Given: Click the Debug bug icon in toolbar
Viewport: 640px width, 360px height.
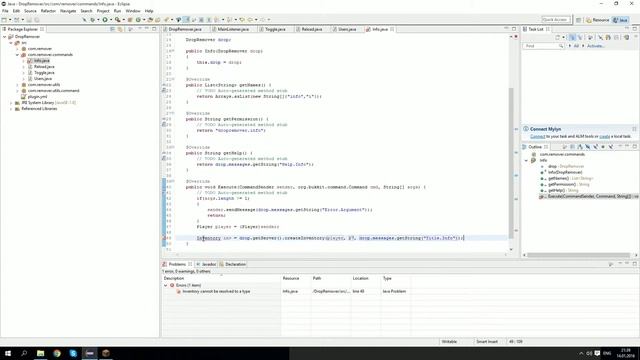Looking at the screenshot, I should (x=93, y=20).
